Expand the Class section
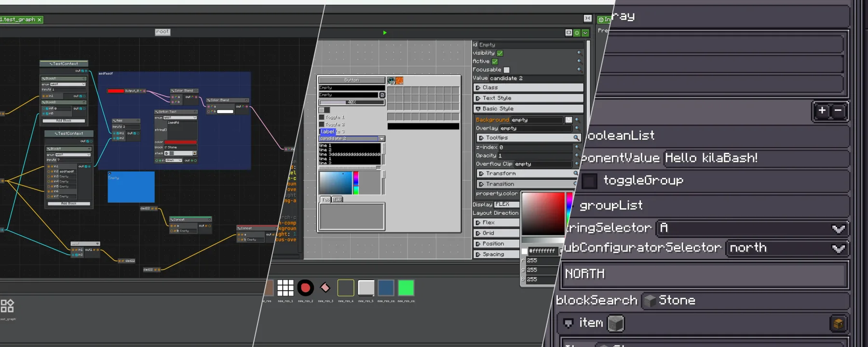 tap(529, 88)
